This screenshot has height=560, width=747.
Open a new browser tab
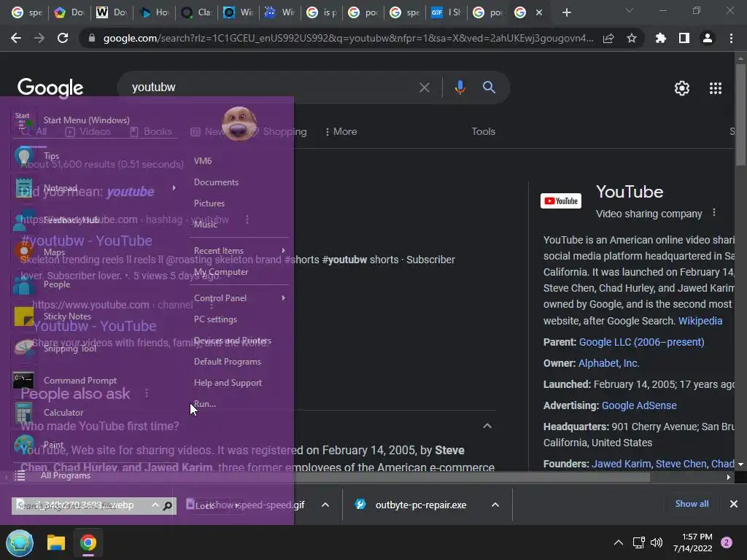566,12
